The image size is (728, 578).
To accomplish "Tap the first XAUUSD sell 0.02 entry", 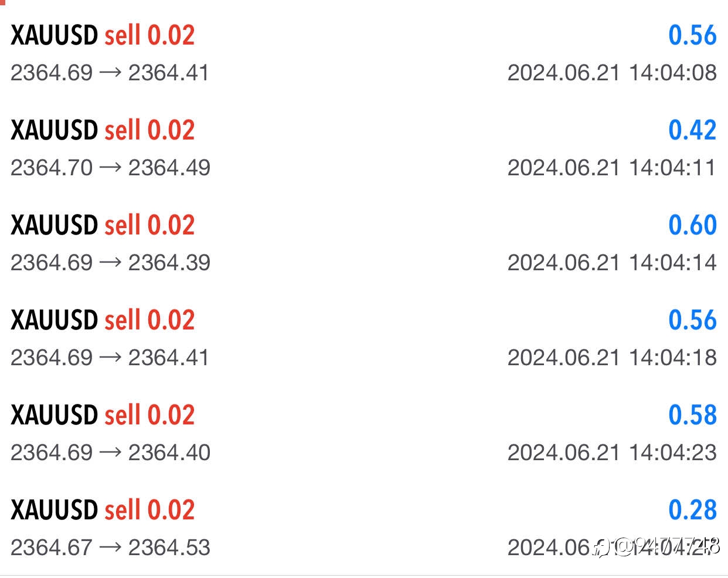I will point(103,35).
